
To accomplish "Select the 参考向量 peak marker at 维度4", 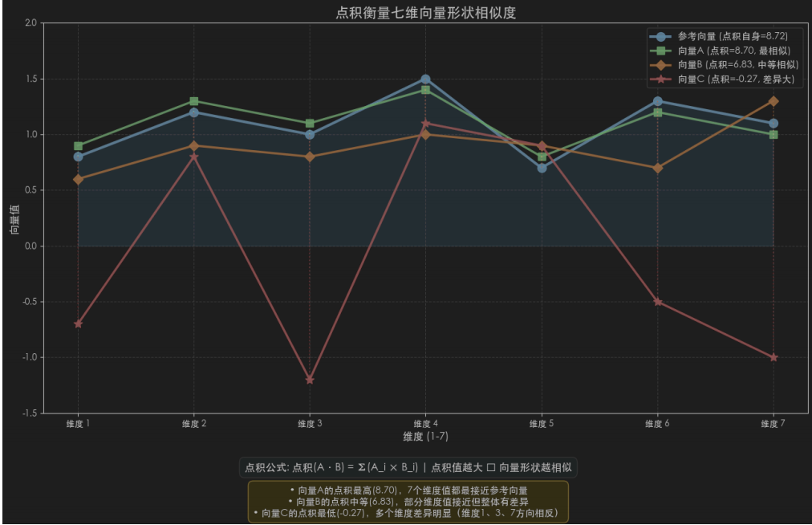I will [x=427, y=79].
